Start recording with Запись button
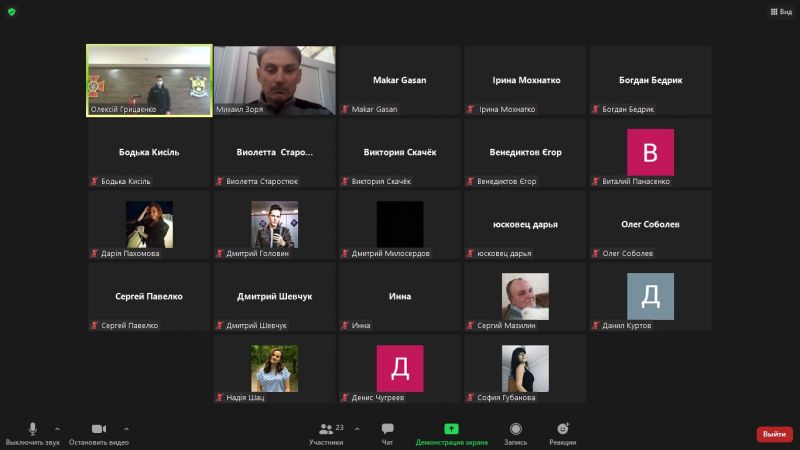 point(516,434)
